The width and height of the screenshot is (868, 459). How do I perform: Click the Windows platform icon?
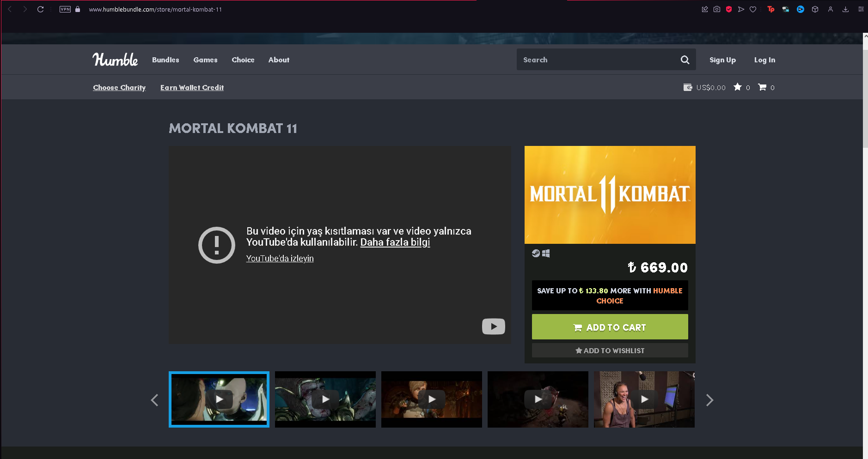[x=546, y=253]
